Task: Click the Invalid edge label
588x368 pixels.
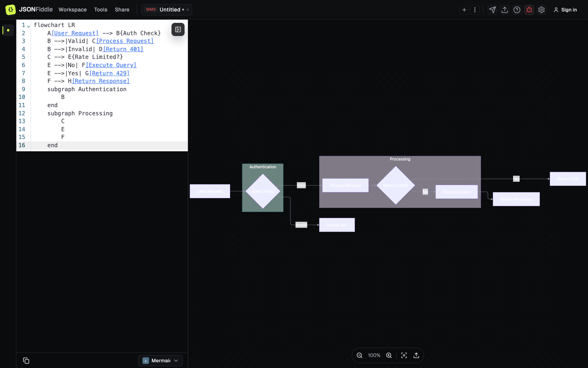Action: (x=301, y=225)
